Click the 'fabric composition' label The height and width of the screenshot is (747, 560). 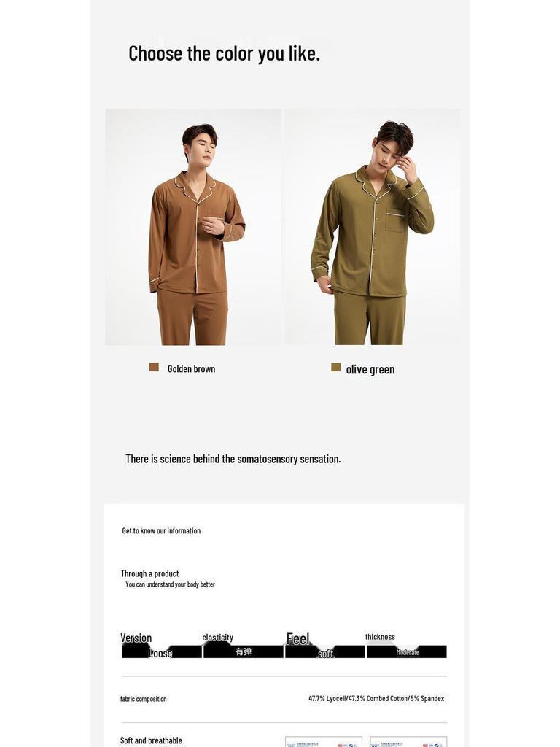[144, 699]
